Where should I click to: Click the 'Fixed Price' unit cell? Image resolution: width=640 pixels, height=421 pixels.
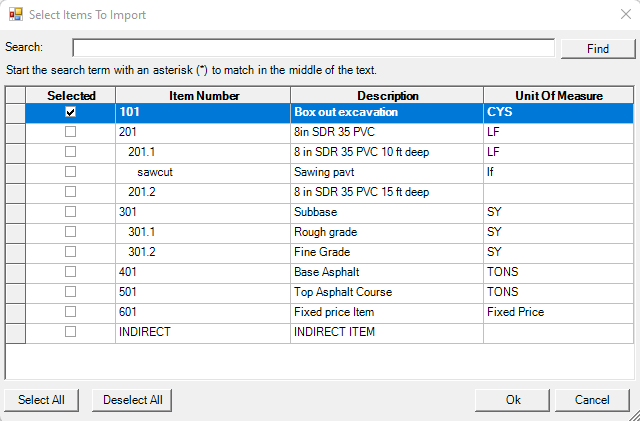tap(559, 313)
